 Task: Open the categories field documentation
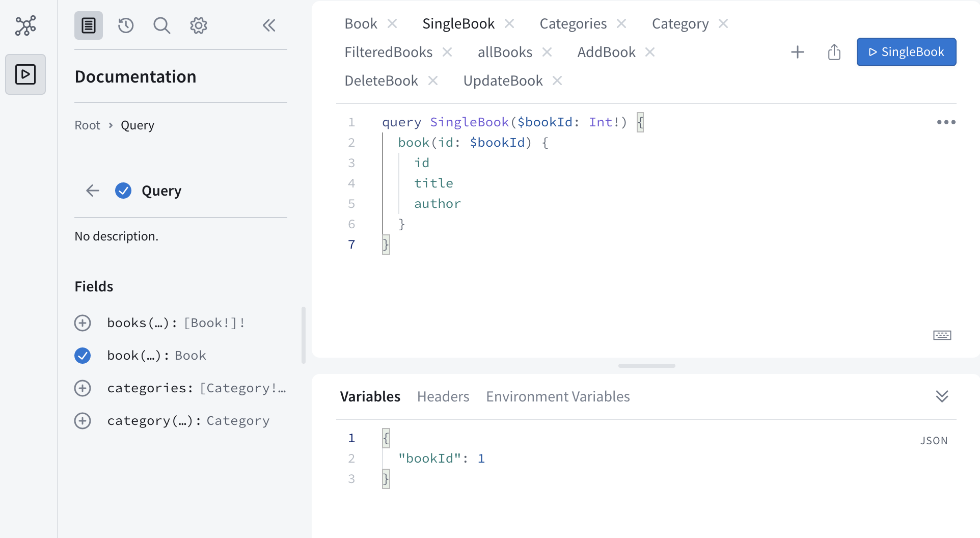click(x=197, y=388)
